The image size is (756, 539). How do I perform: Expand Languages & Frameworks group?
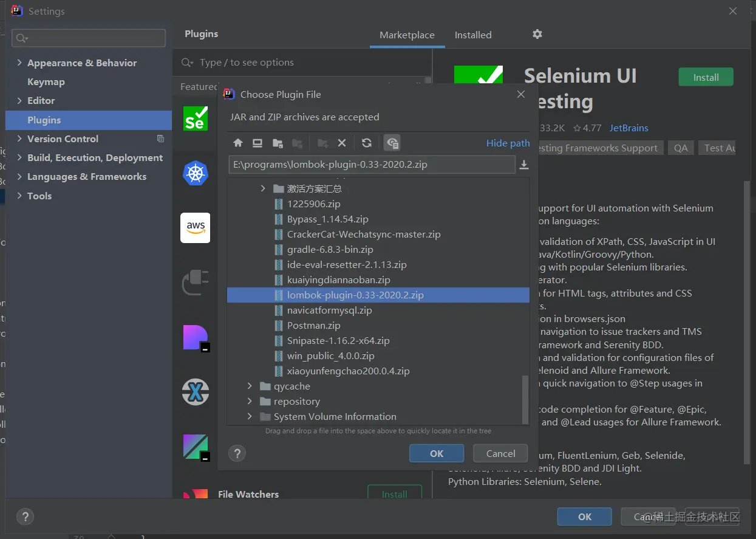(x=19, y=176)
